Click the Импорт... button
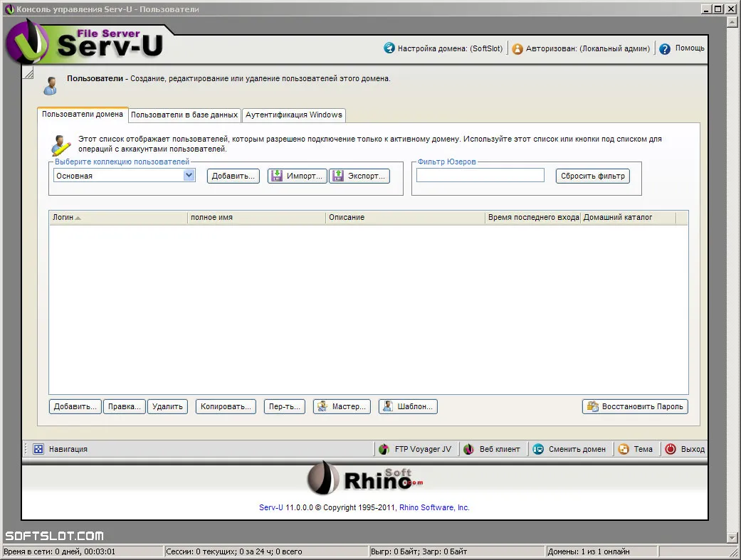The image size is (741, 560). 298,176
